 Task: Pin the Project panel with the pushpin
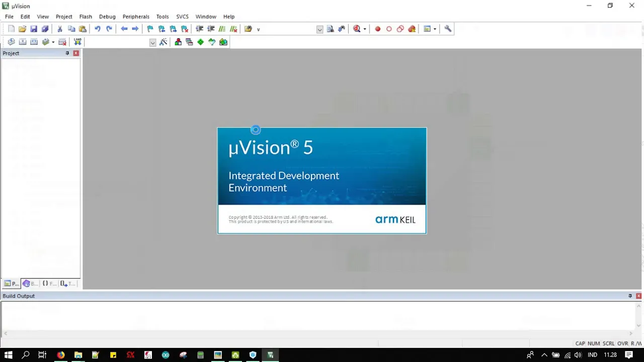coord(67,53)
